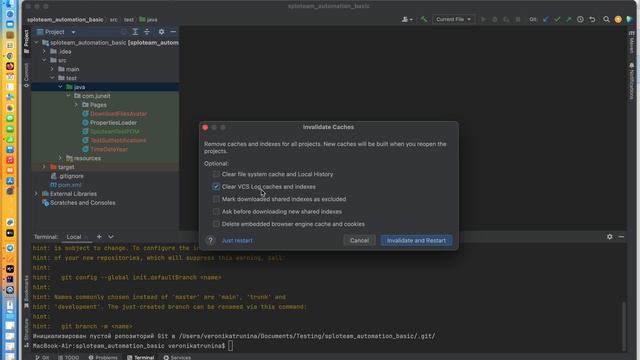Cancel the Invalidate Caches dialog
640x360 pixels.
(x=359, y=240)
